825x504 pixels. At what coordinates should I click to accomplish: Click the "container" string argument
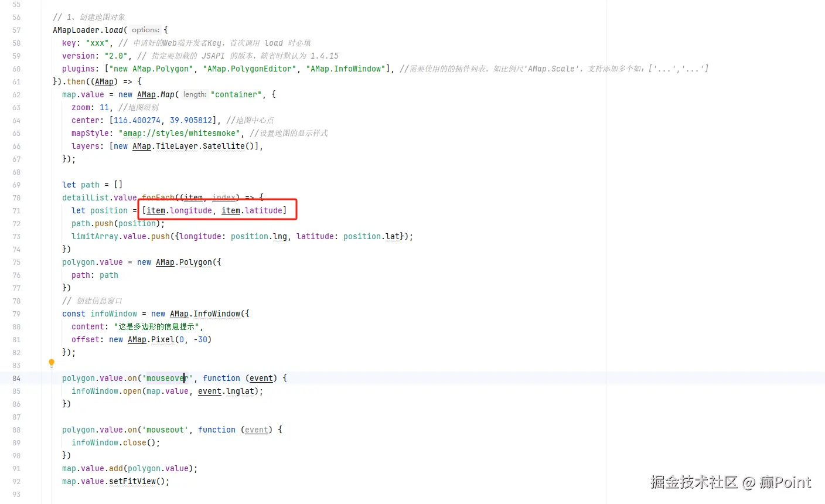[x=237, y=94]
